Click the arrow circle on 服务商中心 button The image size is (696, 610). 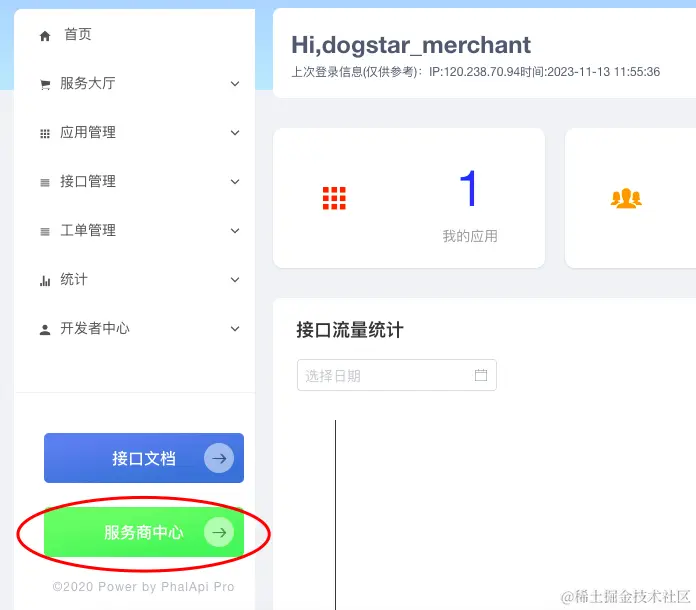(x=219, y=532)
